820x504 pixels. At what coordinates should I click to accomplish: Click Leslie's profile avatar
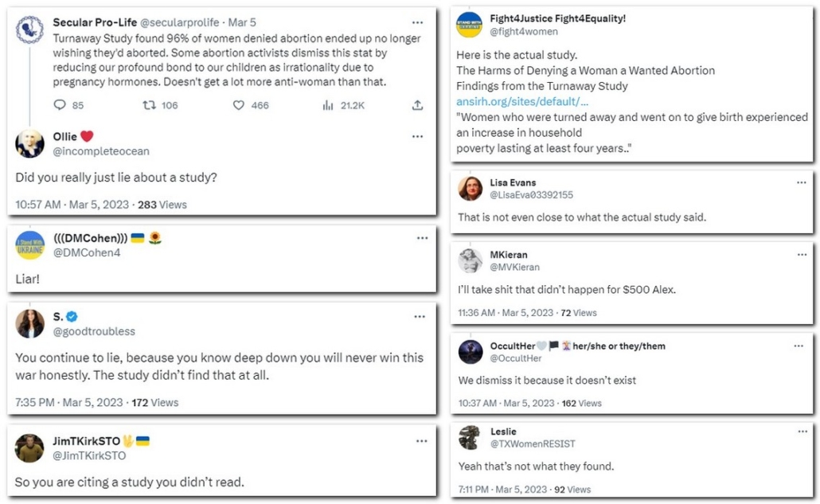(x=470, y=437)
